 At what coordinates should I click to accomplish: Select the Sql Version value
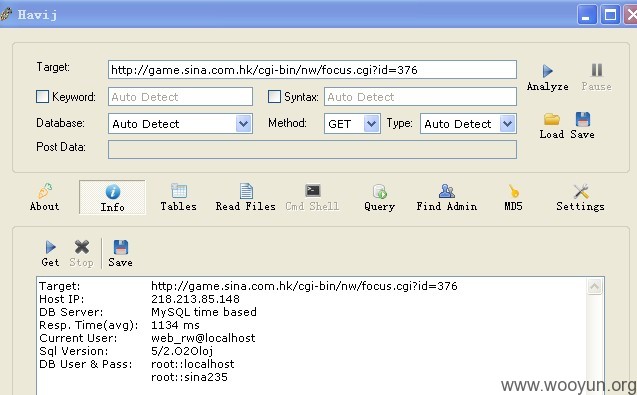pyautogui.click(x=182, y=351)
